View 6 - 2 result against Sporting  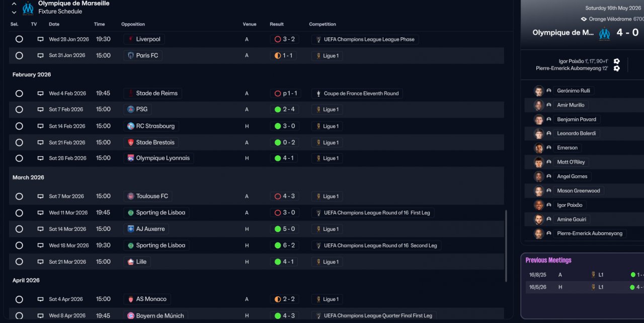285,245
